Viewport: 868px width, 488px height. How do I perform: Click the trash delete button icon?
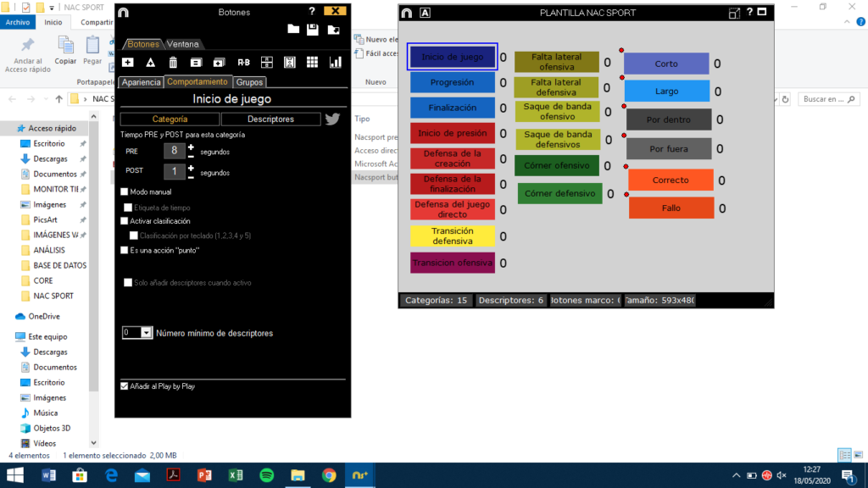tap(173, 62)
